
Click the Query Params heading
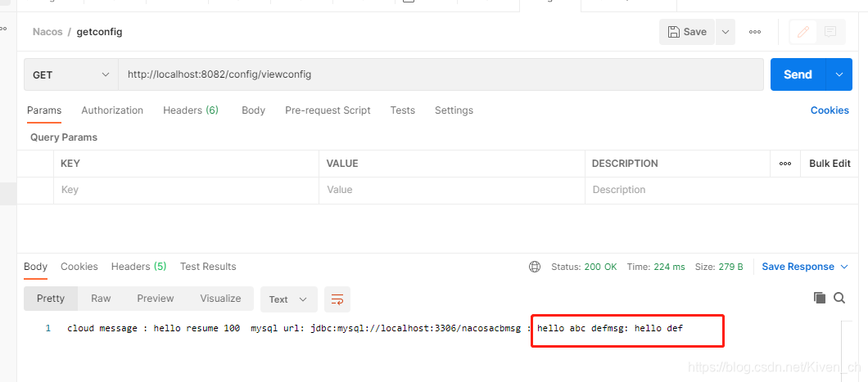(x=64, y=137)
